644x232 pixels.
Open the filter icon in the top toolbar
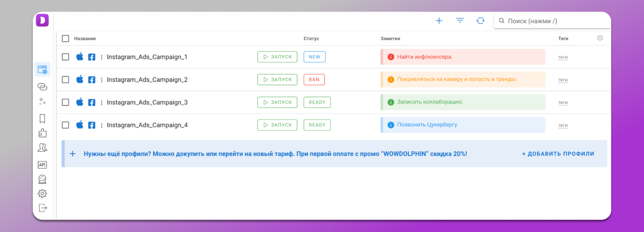[x=460, y=21]
